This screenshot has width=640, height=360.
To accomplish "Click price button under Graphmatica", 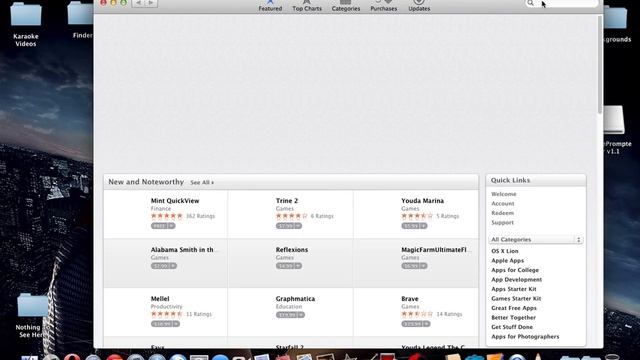I will [290, 315].
